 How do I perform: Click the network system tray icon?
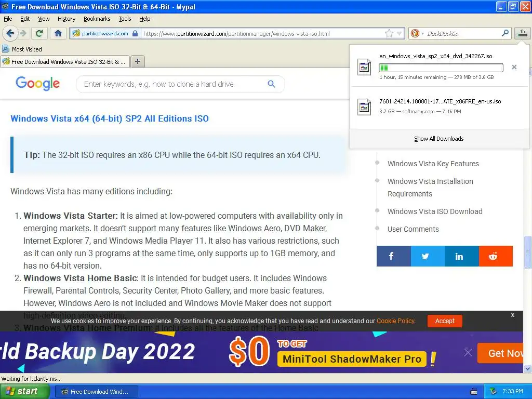click(x=494, y=391)
